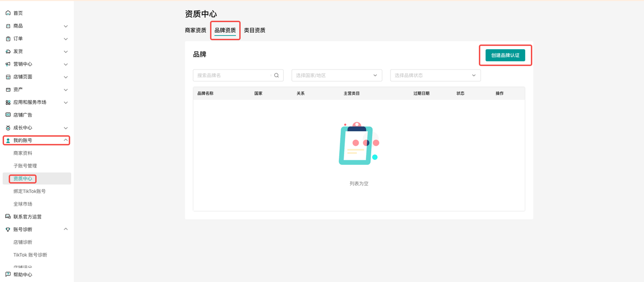This screenshot has width=644, height=282.
Task: Click the magnifier icon in brand search
Action: [276, 75]
